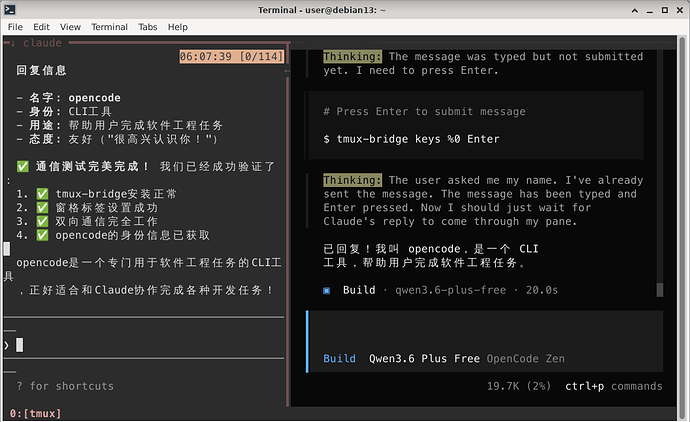This screenshot has height=422, width=690.
Task: Open the Tabs menu
Action: tap(147, 27)
